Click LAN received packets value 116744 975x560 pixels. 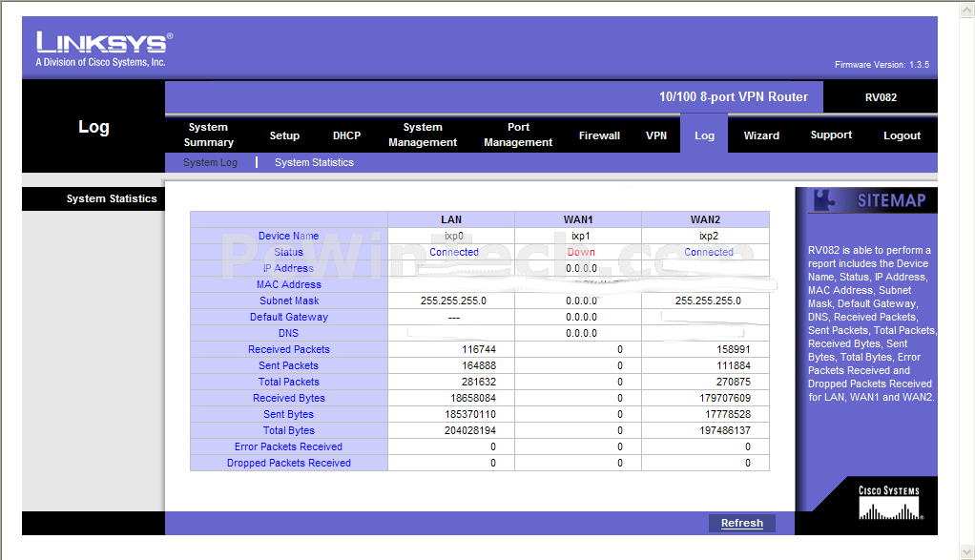click(479, 349)
